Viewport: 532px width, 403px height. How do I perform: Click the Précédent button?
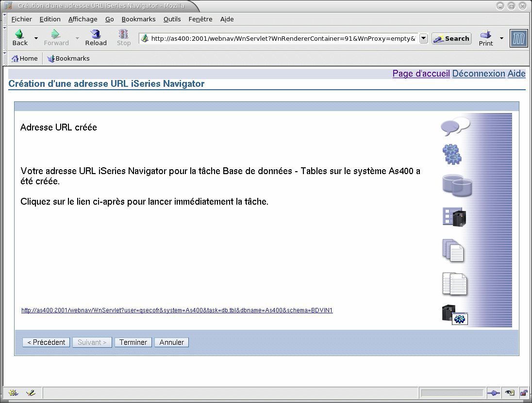click(46, 342)
